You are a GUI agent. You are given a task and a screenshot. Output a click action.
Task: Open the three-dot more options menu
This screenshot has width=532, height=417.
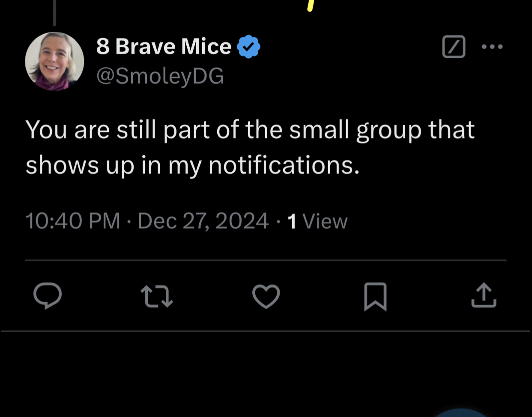click(492, 47)
